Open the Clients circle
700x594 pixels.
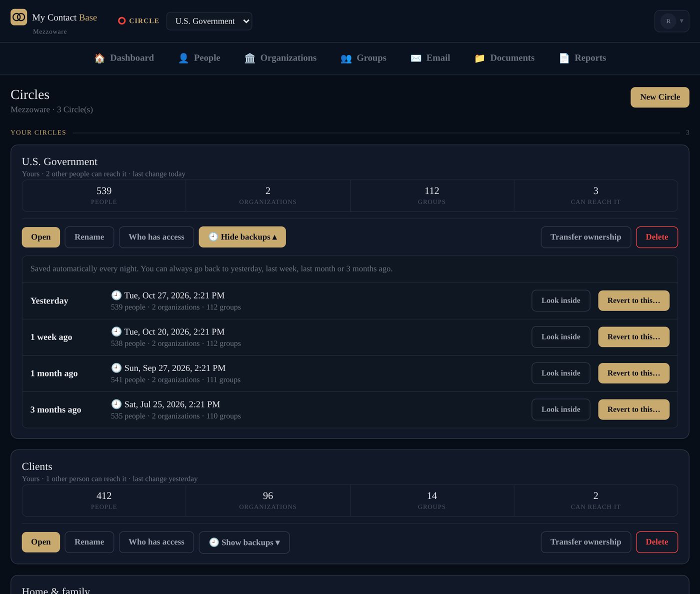coord(41,542)
